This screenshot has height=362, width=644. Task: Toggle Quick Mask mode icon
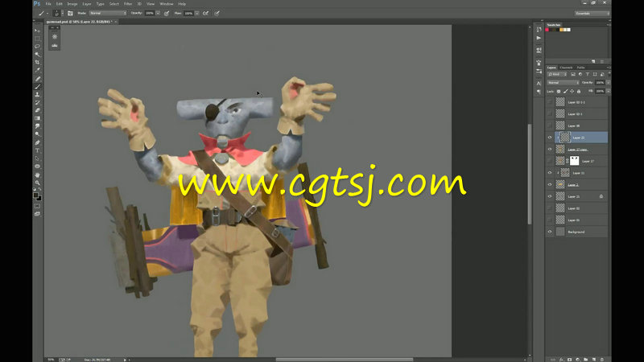(x=37, y=206)
